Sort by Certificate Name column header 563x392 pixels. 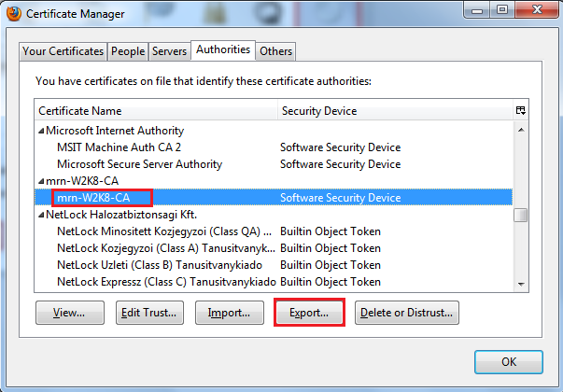(156, 111)
